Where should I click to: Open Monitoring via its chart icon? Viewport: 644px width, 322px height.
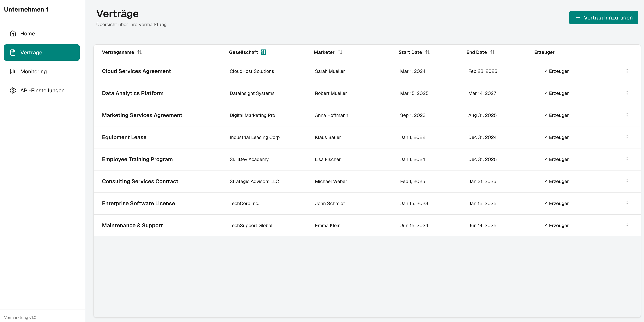(x=13, y=72)
